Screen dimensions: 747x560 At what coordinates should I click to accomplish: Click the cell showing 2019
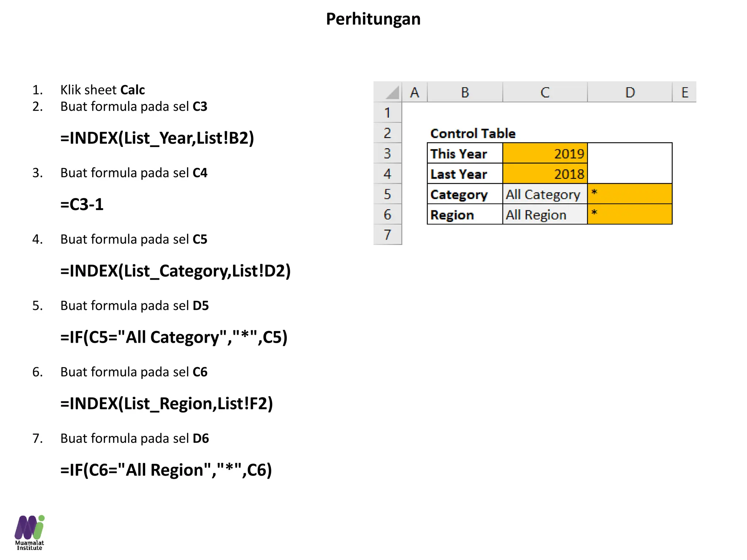point(545,153)
